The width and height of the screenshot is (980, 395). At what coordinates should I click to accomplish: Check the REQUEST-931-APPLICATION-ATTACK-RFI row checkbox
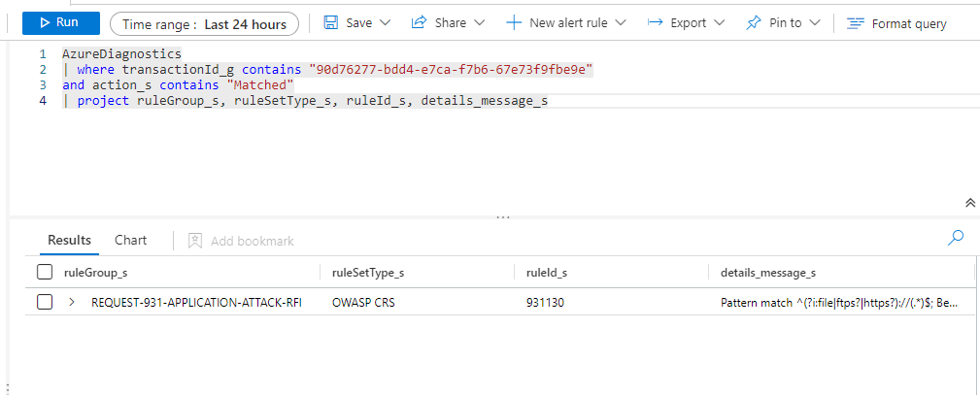(45, 303)
